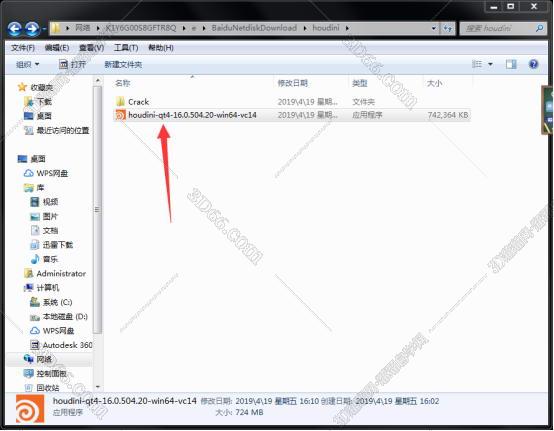Viewport: 554px width, 431px height.
Task: Open 下载 under favorites
Action: click(x=44, y=102)
